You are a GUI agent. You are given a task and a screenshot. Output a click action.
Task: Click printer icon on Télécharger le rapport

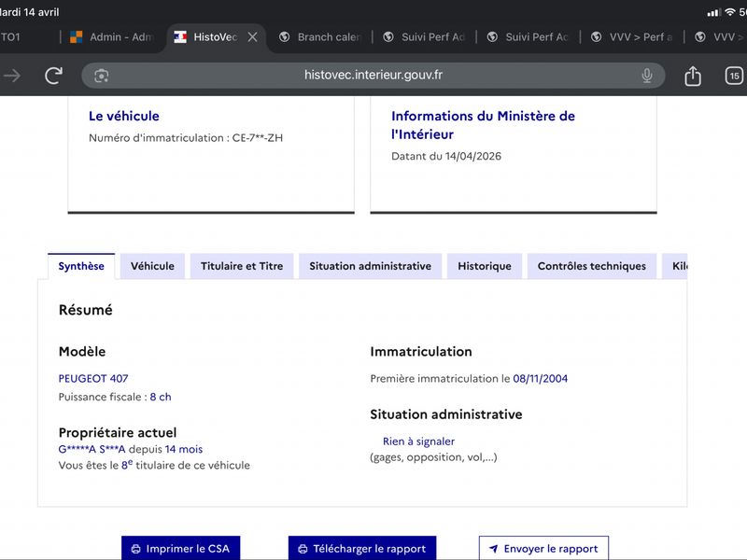(x=303, y=549)
